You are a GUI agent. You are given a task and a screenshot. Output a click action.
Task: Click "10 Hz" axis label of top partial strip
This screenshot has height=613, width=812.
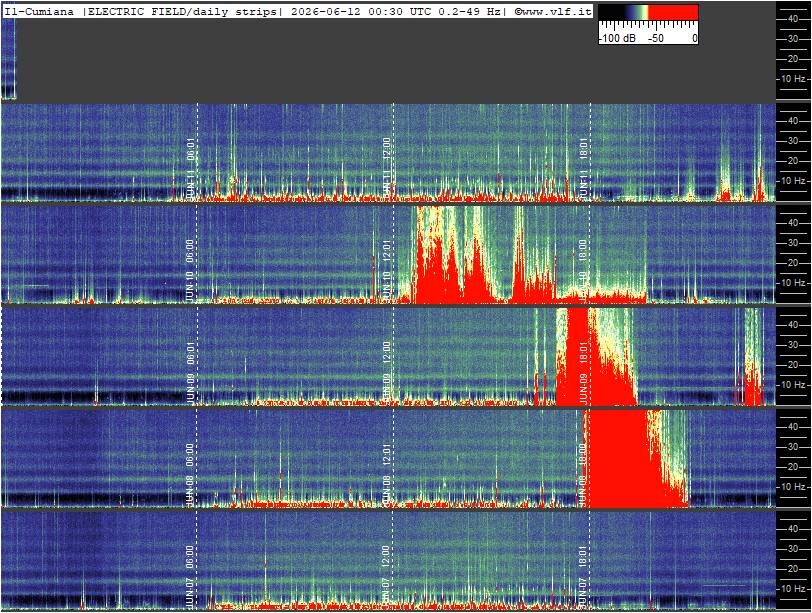click(x=793, y=79)
